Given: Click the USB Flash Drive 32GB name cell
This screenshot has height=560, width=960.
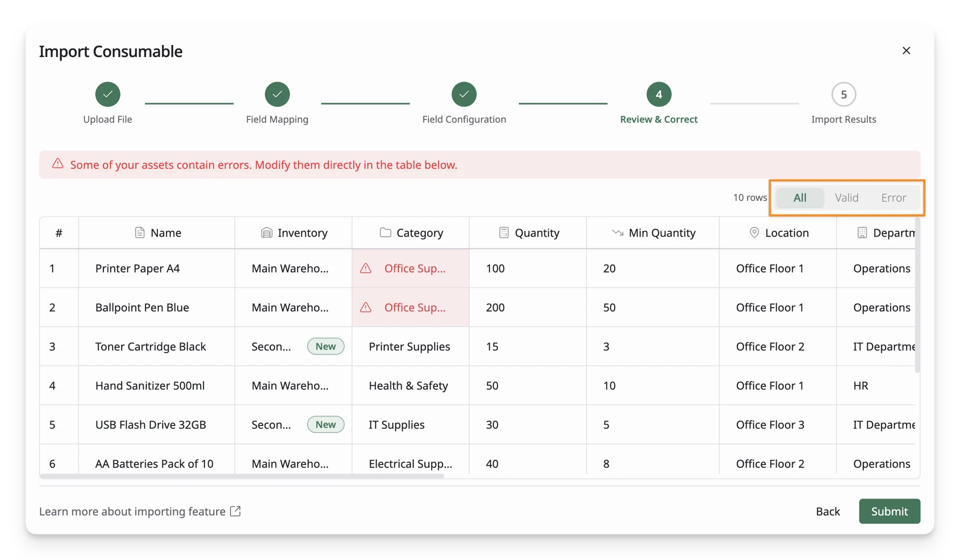Looking at the screenshot, I should pos(156,424).
